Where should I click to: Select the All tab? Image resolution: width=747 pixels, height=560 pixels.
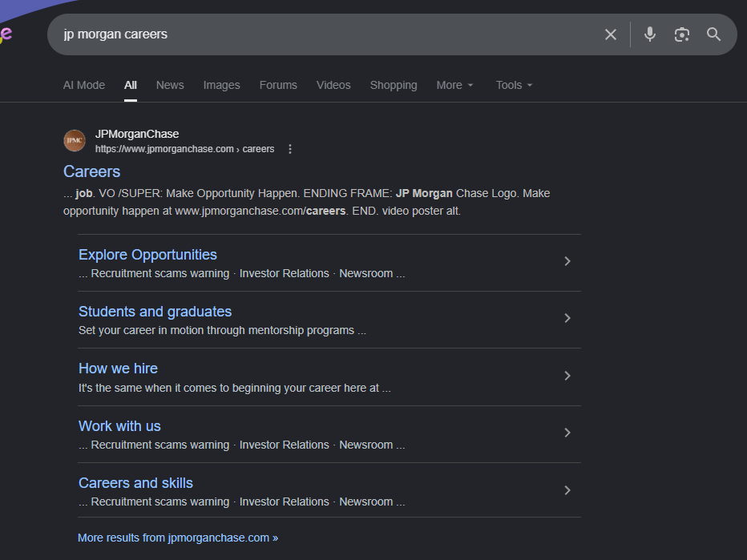[131, 85]
